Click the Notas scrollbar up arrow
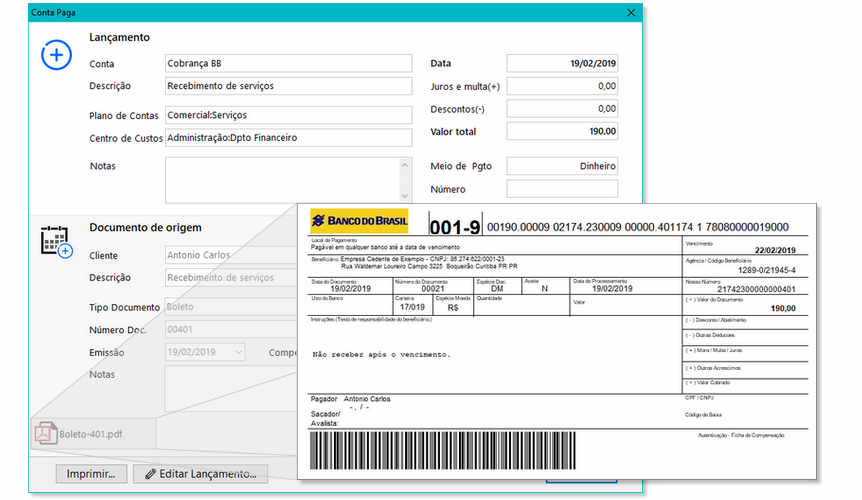 (405, 164)
